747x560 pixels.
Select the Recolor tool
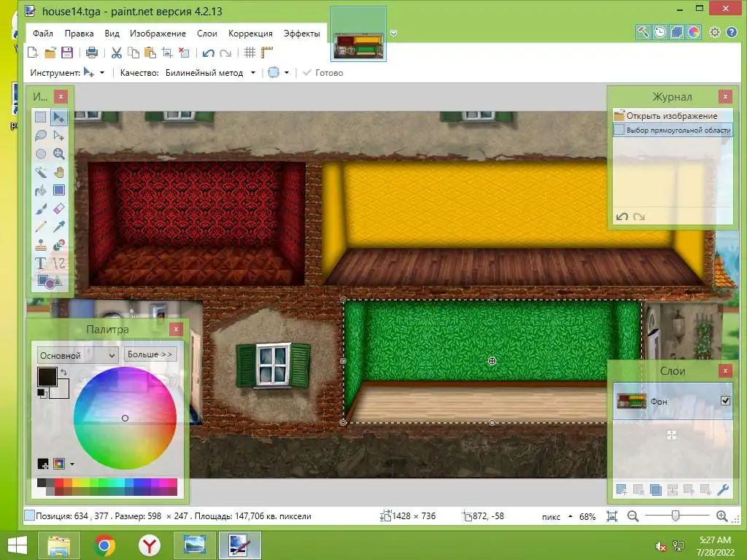tap(58, 245)
